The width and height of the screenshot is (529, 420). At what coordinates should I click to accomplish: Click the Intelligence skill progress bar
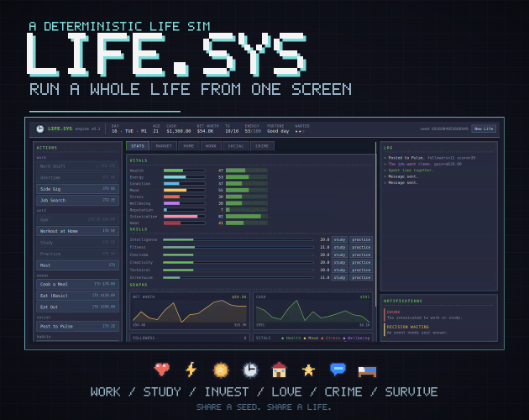click(x=238, y=239)
